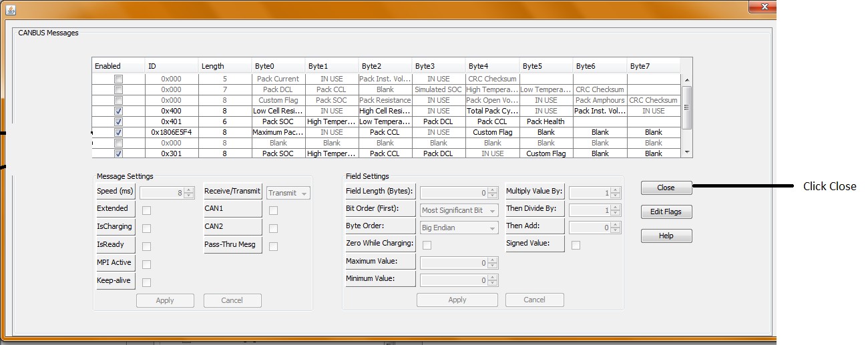Screen dimensions: 868x345
Task: Uncheck the Enabled box for ID 0x1806E5F4
Action: click(x=118, y=132)
